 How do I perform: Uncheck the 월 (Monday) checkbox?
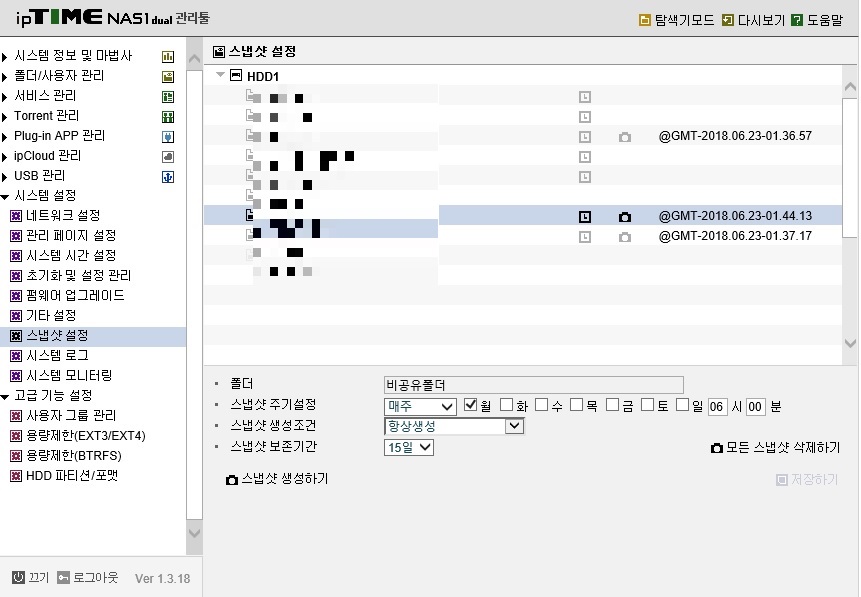471,405
